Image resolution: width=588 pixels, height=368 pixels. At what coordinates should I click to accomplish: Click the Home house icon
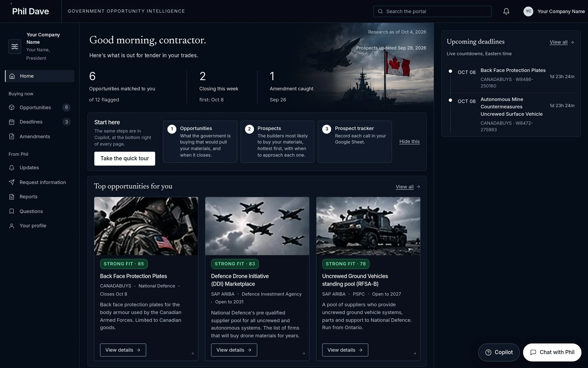click(x=12, y=76)
